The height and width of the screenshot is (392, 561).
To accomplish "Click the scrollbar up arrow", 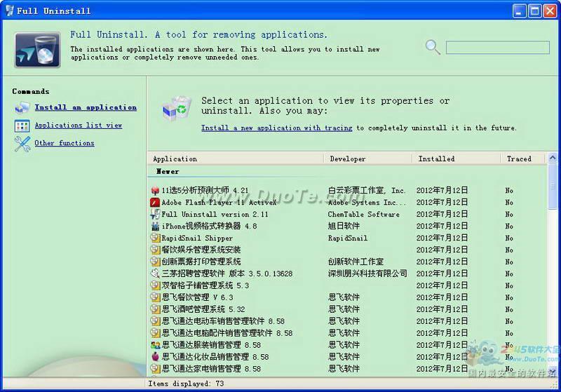I will click(x=553, y=157).
